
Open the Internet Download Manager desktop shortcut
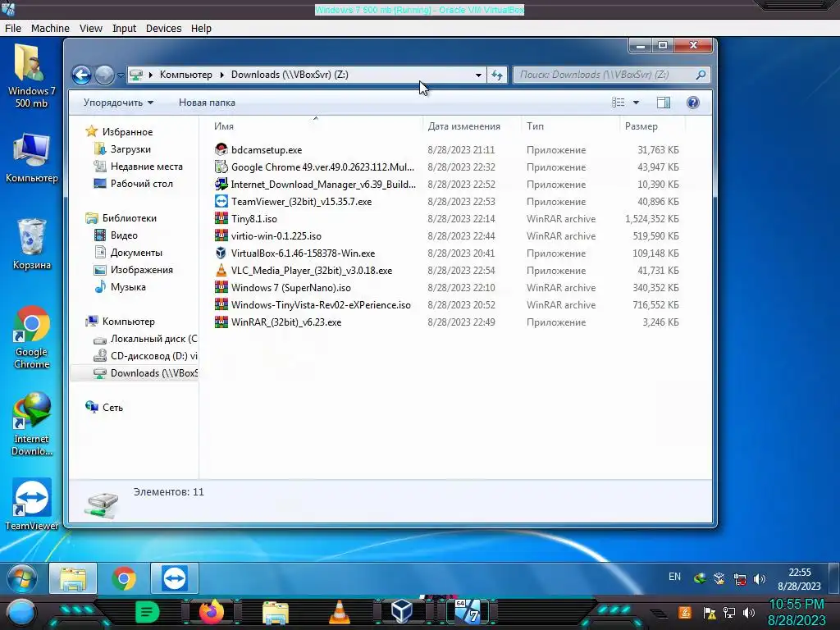coord(32,424)
